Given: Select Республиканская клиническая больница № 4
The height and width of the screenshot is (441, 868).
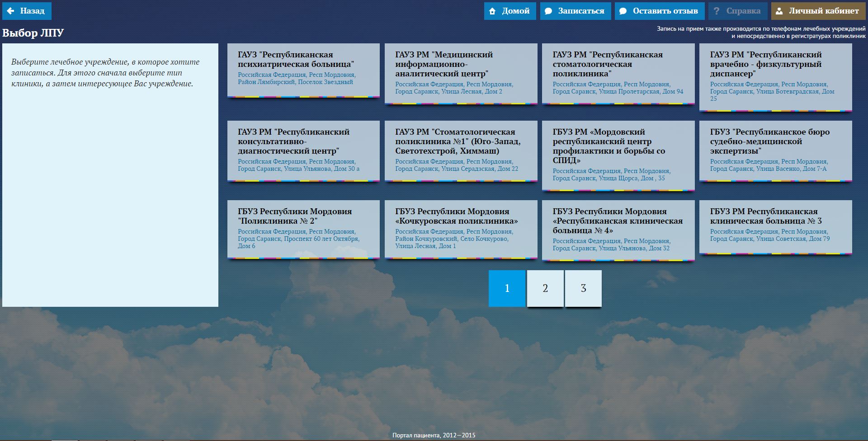Looking at the screenshot, I should pos(618,230).
